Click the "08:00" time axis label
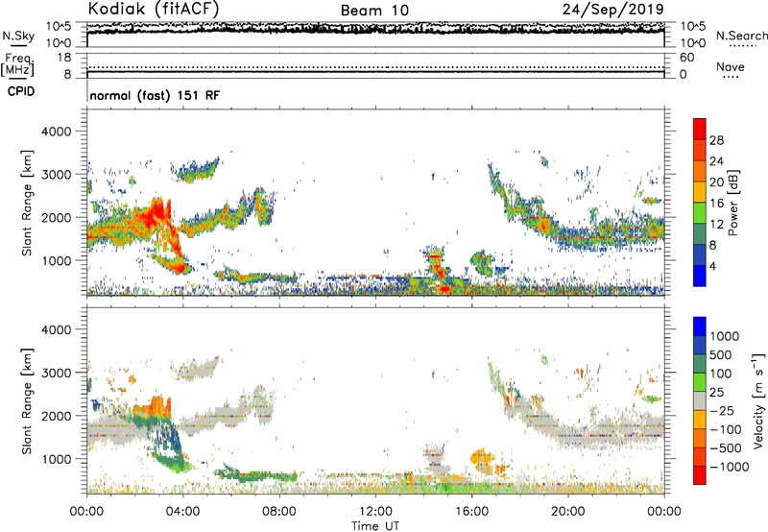The width and height of the screenshot is (768, 532). point(279,512)
